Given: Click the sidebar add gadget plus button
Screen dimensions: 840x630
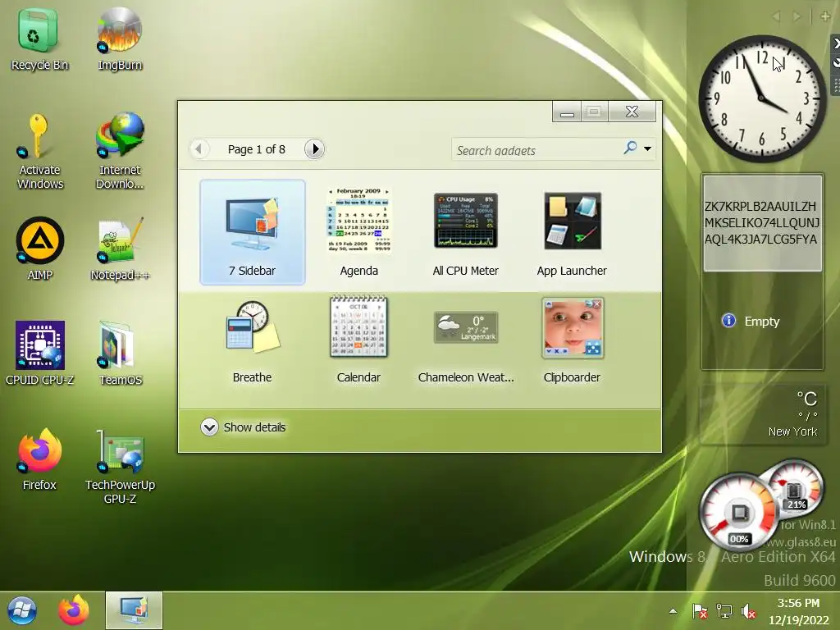Looking at the screenshot, I should 825,16.
